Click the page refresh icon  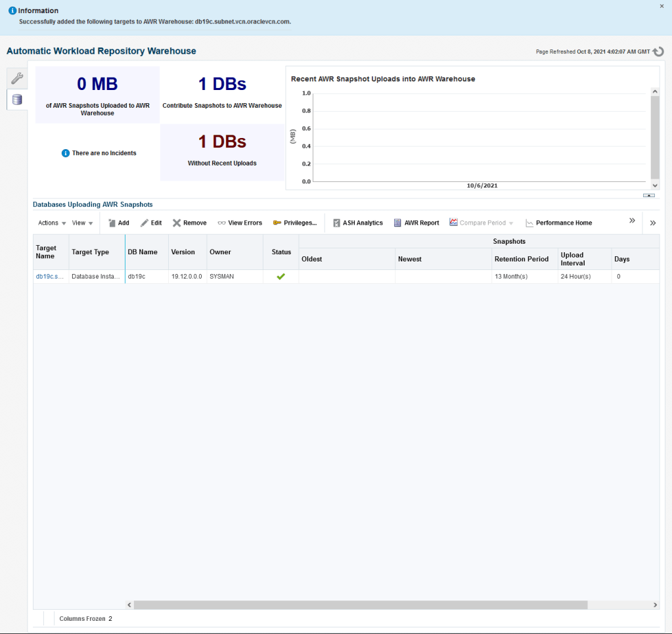coord(658,52)
